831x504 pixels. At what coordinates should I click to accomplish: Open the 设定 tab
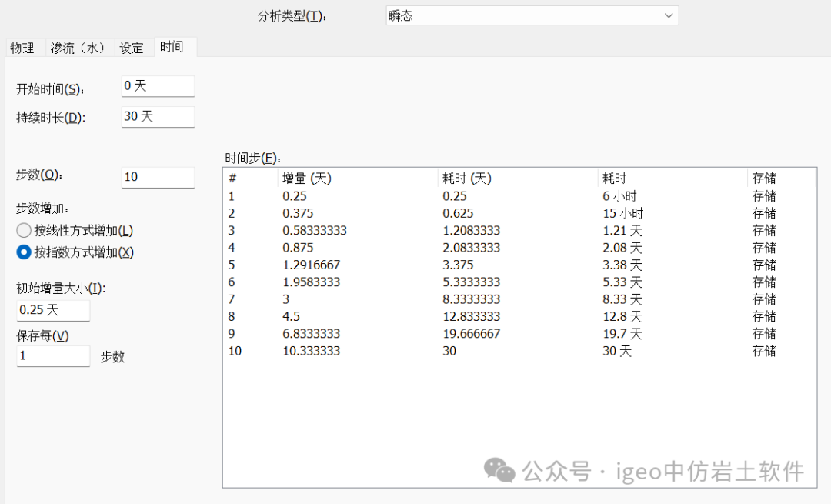(132, 48)
